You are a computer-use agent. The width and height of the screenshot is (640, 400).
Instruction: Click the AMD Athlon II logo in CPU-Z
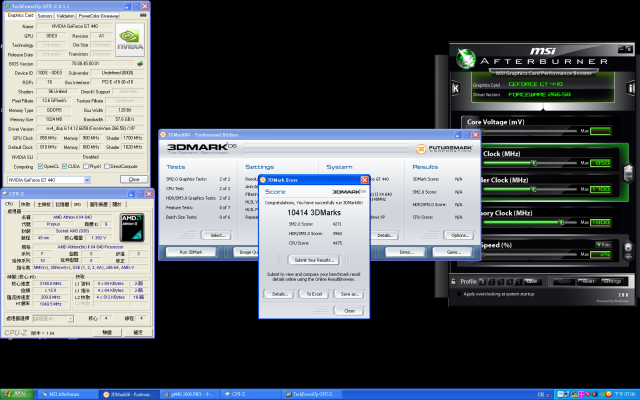click(x=132, y=227)
